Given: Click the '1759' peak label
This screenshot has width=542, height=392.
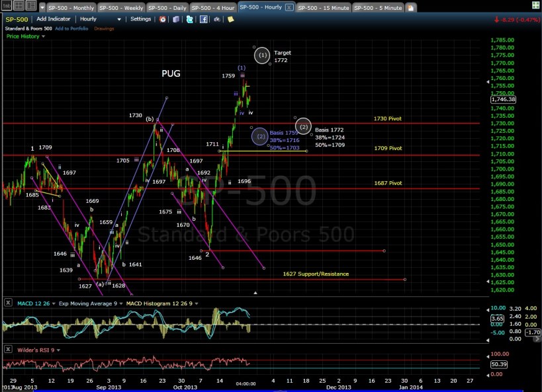Looking at the screenshot, I should (x=228, y=75).
